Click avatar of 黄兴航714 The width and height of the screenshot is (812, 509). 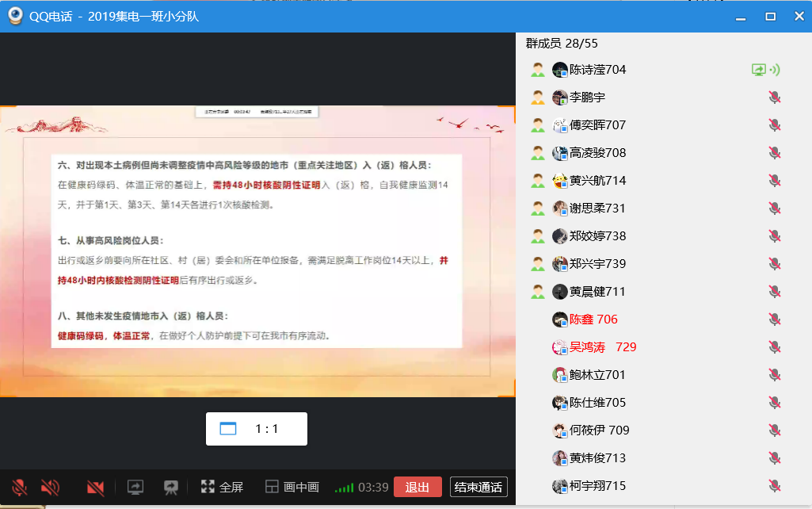pos(560,181)
